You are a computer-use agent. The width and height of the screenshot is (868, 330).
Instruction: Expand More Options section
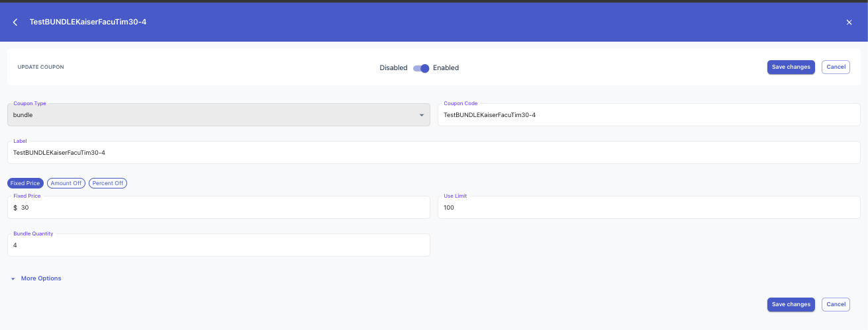click(x=36, y=278)
